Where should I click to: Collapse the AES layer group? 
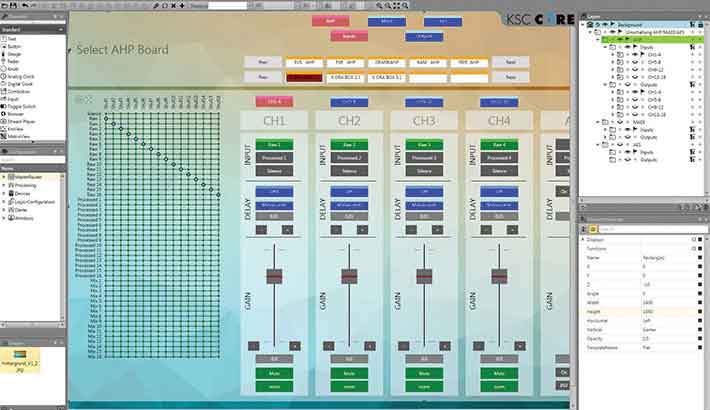click(x=599, y=144)
